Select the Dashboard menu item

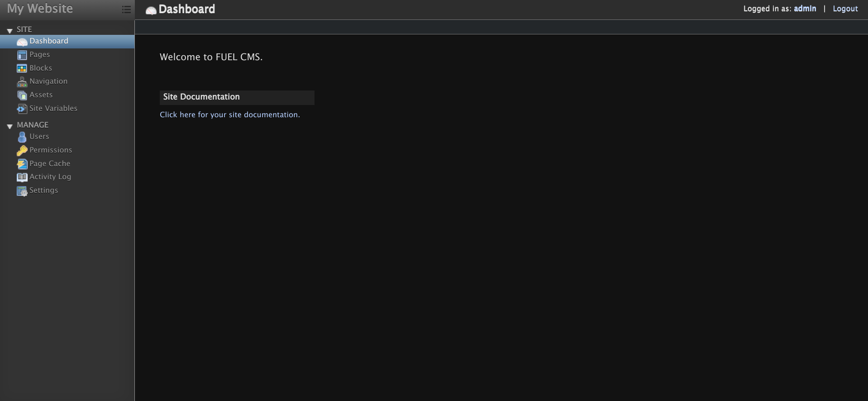pos(49,41)
